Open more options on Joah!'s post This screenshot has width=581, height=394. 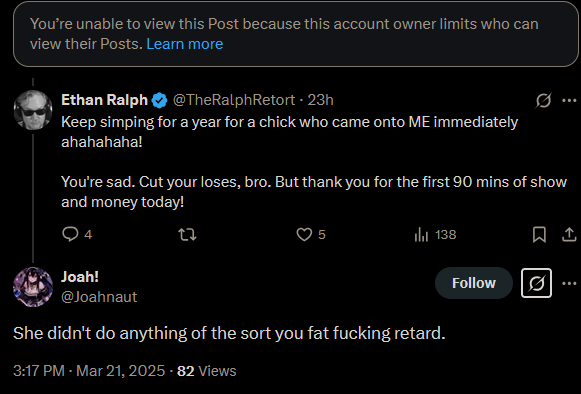point(569,284)
